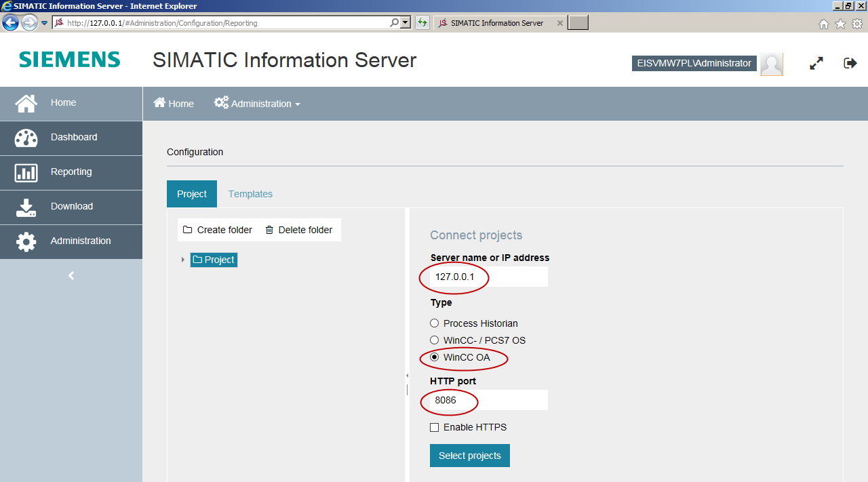Open Reporting from the sidebar

[x=71, y=172]
